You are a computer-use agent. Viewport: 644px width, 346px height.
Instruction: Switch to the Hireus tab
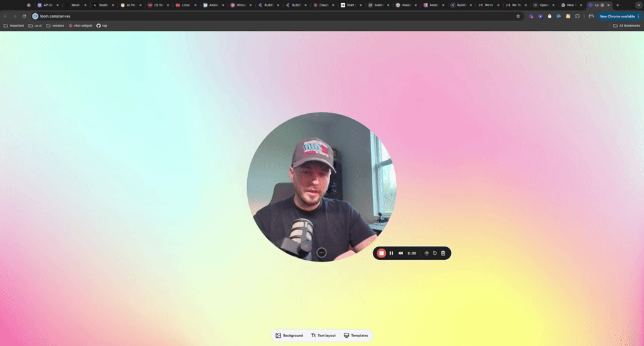pos(240,5)
